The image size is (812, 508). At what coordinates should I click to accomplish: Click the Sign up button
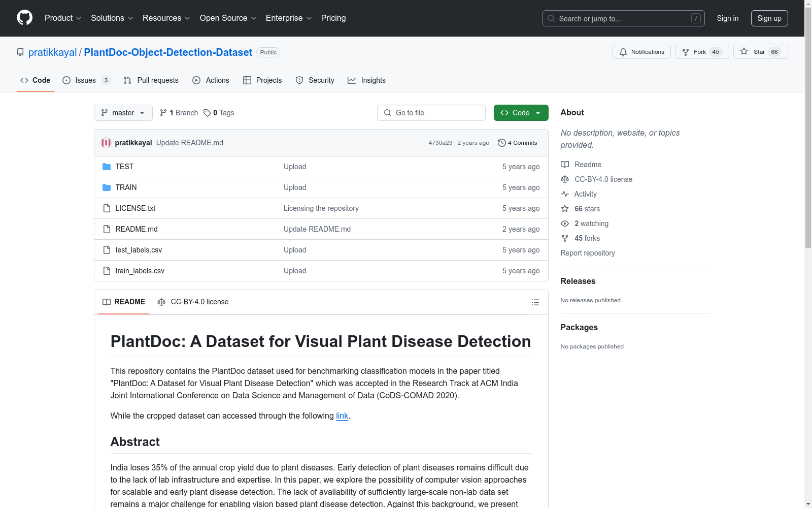tap(769, 18)
